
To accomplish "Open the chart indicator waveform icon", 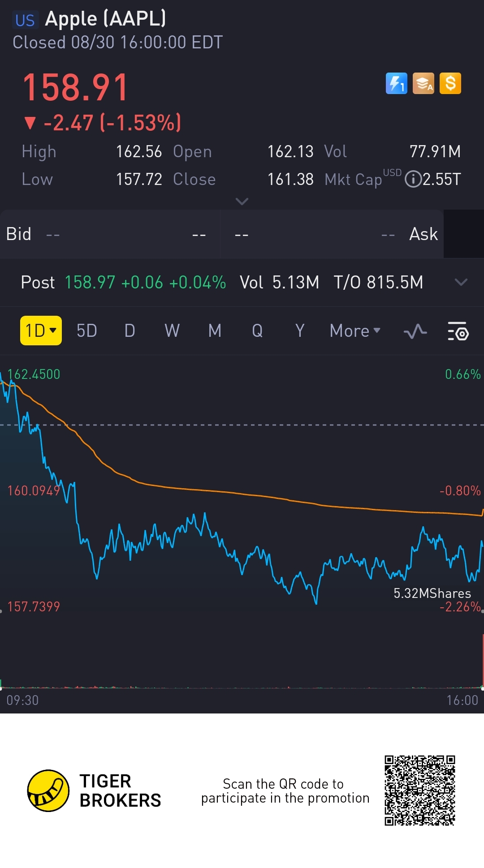I will coord(415,331).
